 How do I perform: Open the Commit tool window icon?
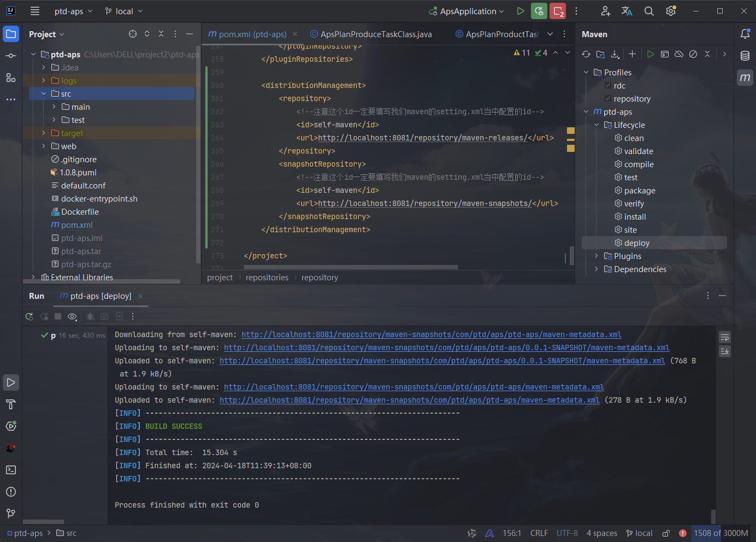[11, 56]
